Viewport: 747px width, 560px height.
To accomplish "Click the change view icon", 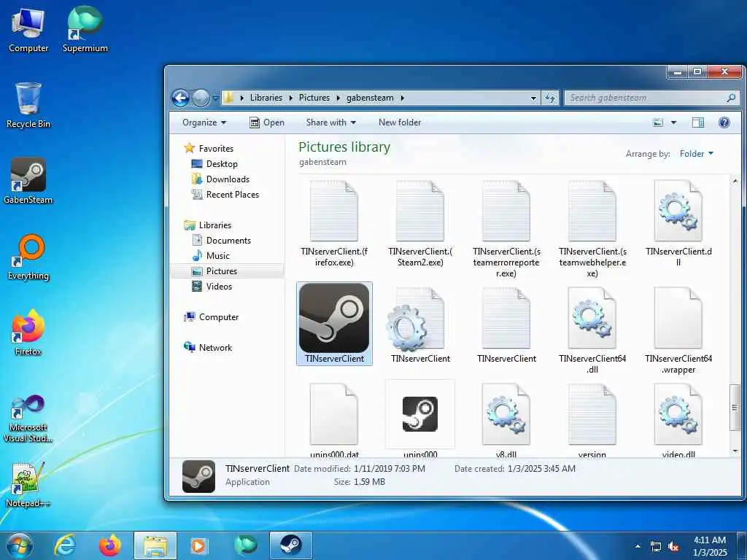I will pyautogui.click(x=659, y=122).
